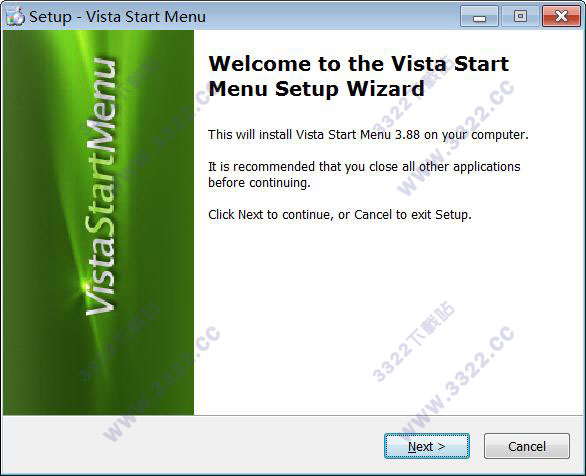This screenshot has height=476, width=586.
Task: Click the 'It is recommended' text line
Action: pyautogui.click(x=364, y=167)
